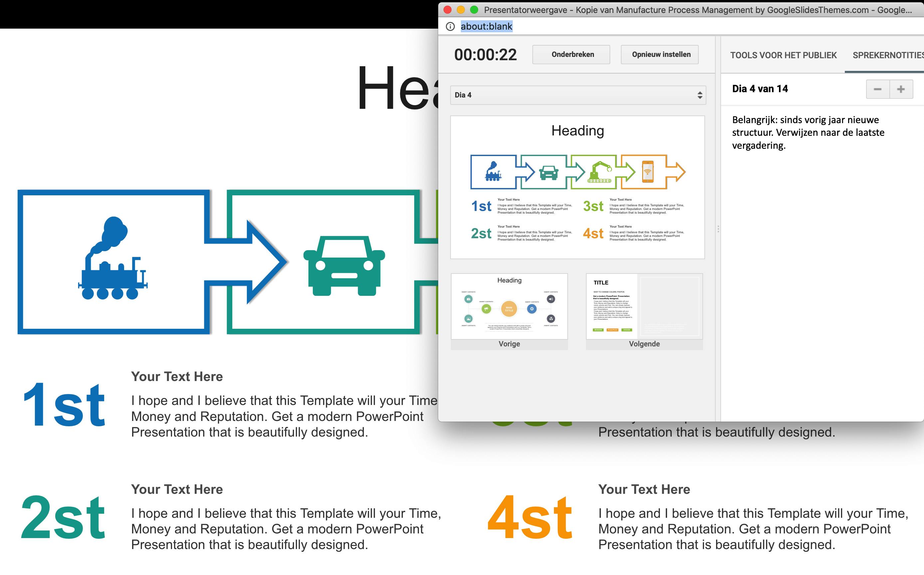Screen dimensions: 924x575
Task: Click the current slide preview in presenter view
Action: 577,187
